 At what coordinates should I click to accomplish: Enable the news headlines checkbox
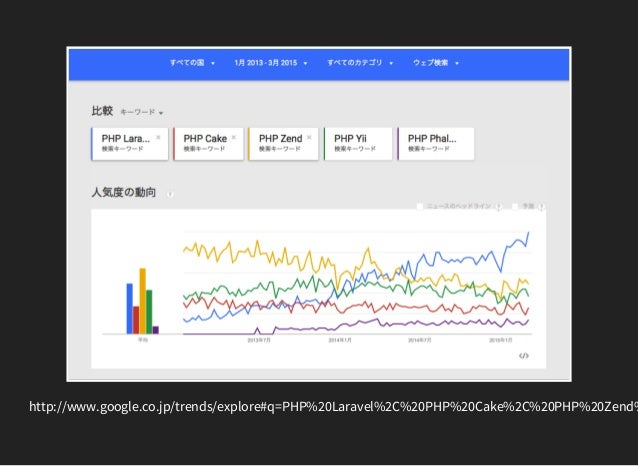click(420, 206)
